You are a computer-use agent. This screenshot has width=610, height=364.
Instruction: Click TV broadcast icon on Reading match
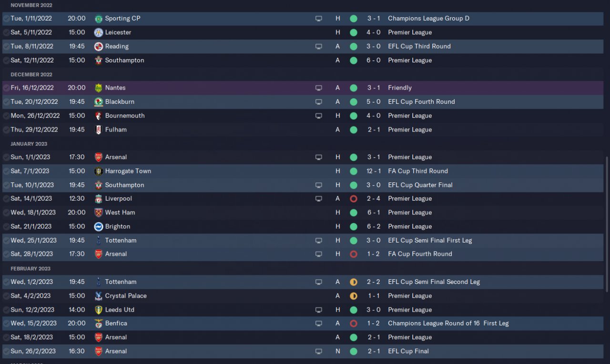(x=319, y=47)
